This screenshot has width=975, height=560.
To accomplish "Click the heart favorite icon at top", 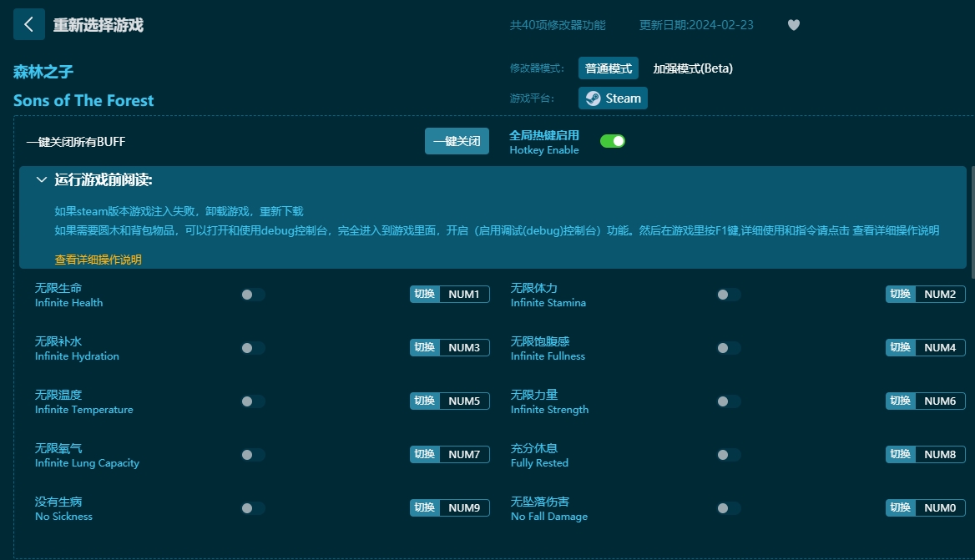I will 793,25.
